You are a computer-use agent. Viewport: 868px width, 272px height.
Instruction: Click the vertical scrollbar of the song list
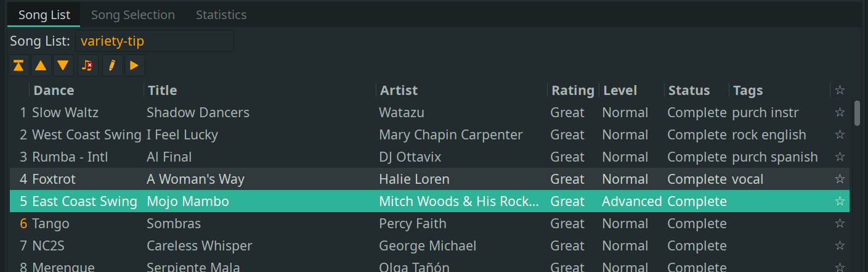point(857,113)
